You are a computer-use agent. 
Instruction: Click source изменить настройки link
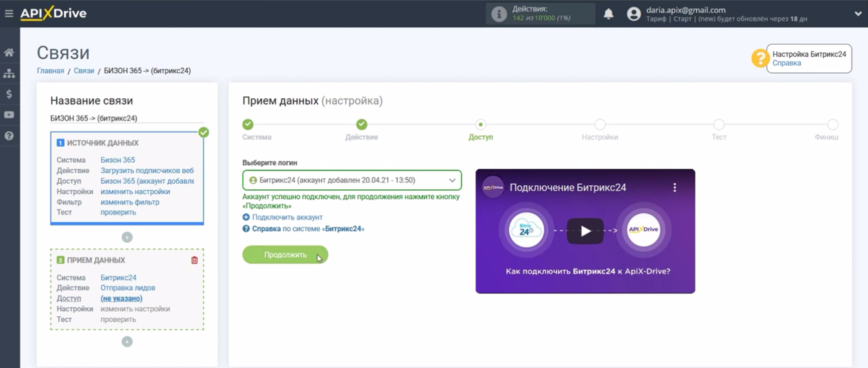pyautogui.click(x=135, y=192)
